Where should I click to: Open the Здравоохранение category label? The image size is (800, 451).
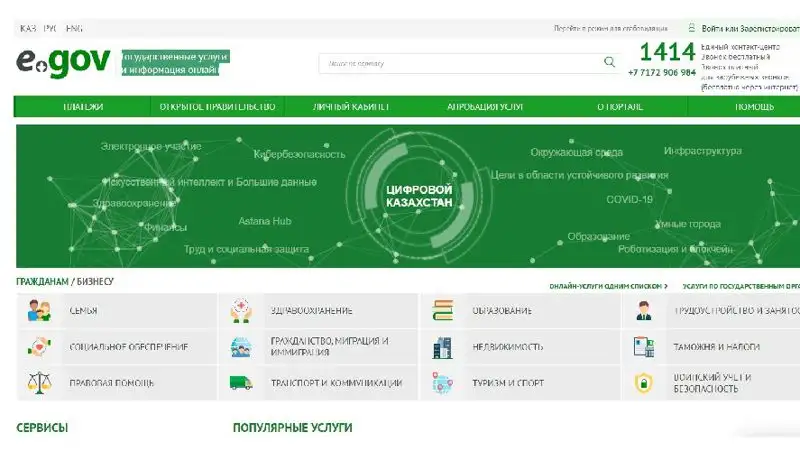311,311
